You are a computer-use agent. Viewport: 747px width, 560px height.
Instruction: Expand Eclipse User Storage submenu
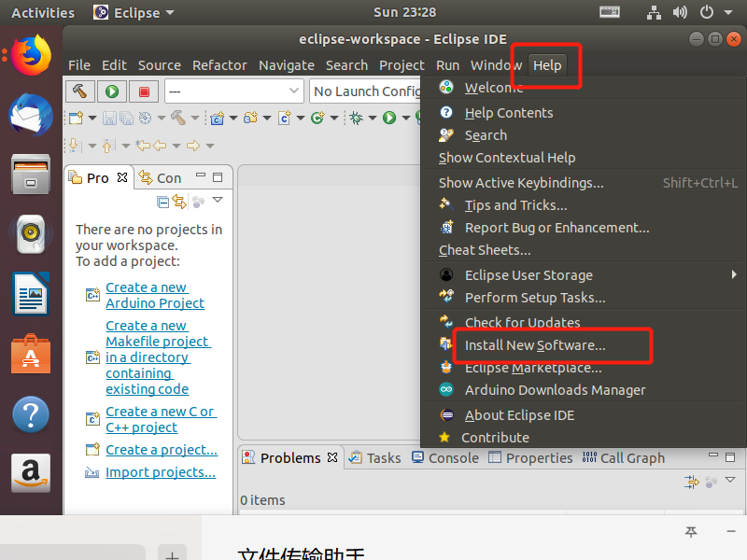583,275
